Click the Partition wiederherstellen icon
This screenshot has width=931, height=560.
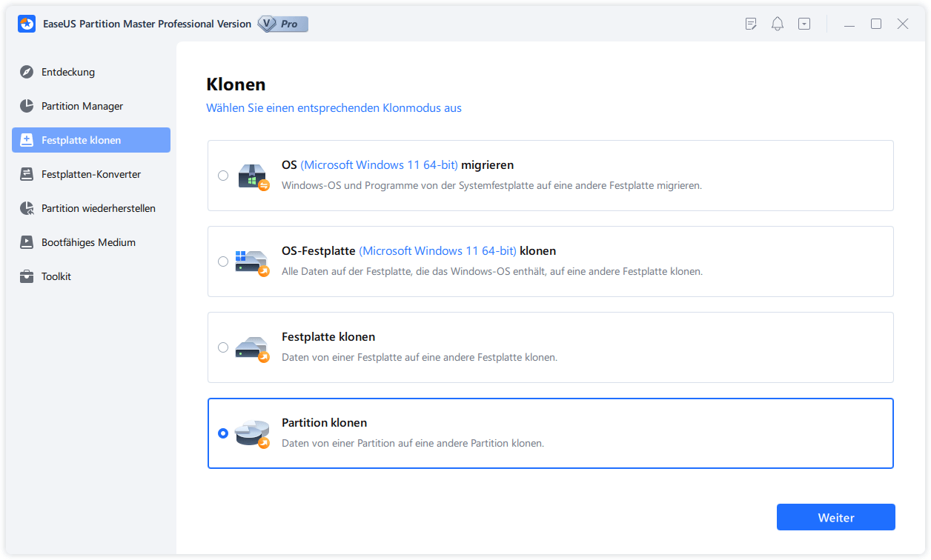[27, 208]
